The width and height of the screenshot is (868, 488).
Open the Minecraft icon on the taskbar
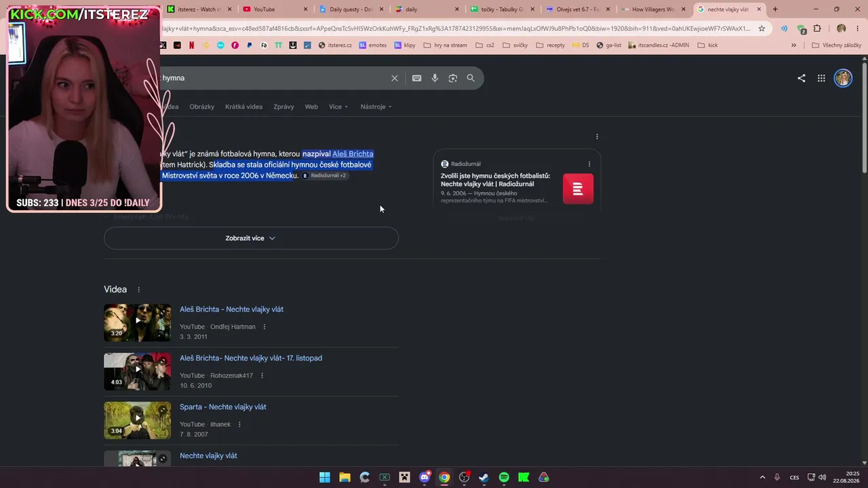pyautogui.click(x=404, y=477)
